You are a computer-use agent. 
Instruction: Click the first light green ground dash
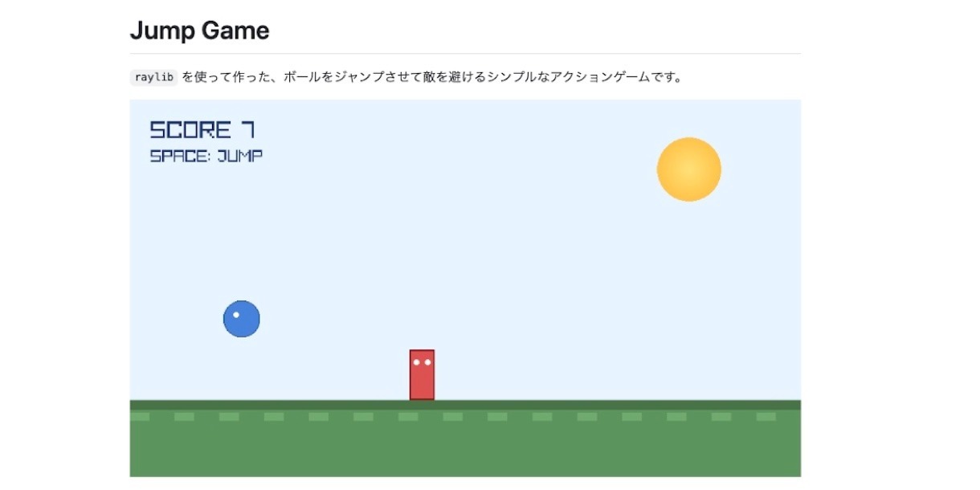point(140,417)
